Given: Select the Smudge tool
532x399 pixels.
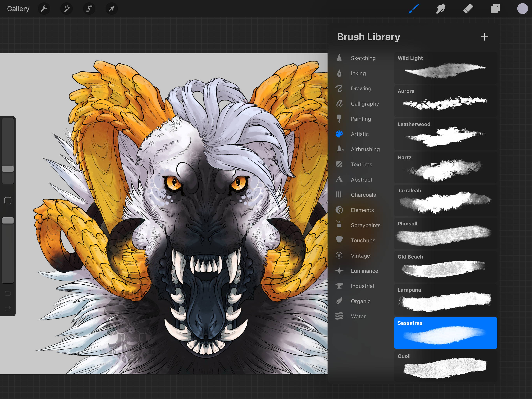Looking at the screenshot, I should (x=441, y=9).
